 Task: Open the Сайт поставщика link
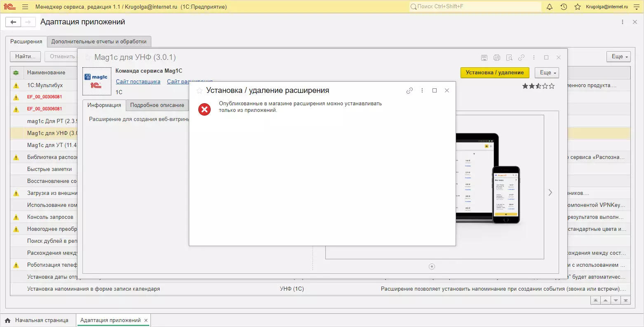pyautogui.click(x=138, y=82)
